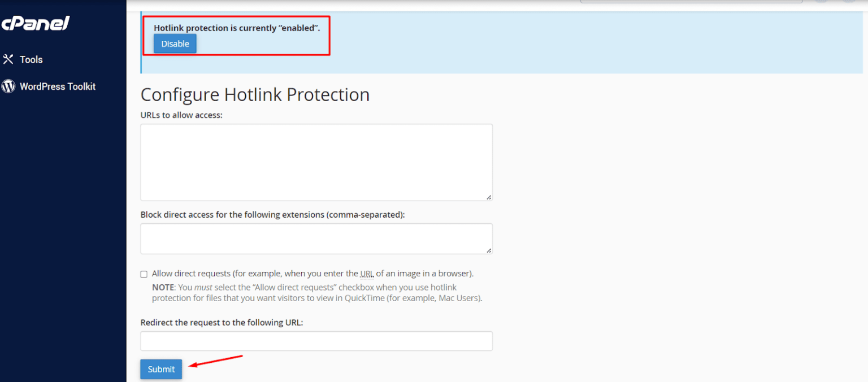Click the Submit button
Screen dimensions: 868x382
tap(160, 369)
